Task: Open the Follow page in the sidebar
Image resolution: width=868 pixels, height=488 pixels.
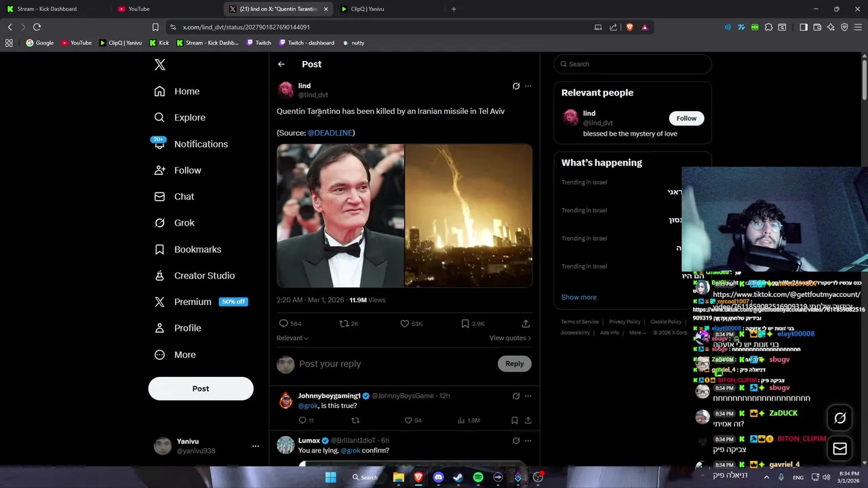Action: [178, 170]
